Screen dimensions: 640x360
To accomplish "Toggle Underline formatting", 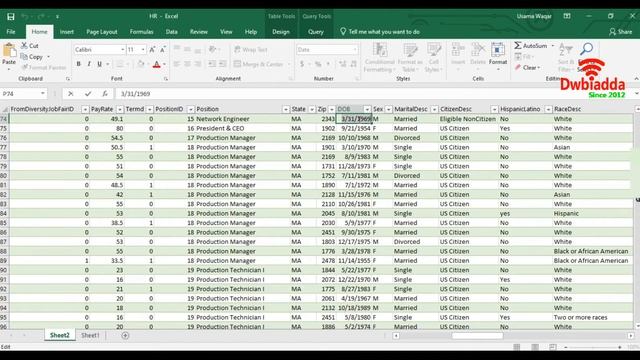I will (x=99, y=64).
